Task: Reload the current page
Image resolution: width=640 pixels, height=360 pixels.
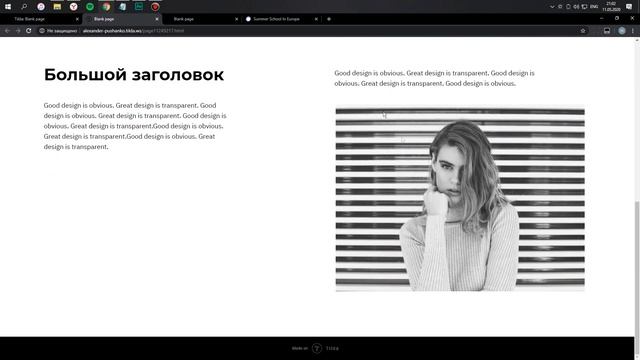Action: tap(29, 31)
